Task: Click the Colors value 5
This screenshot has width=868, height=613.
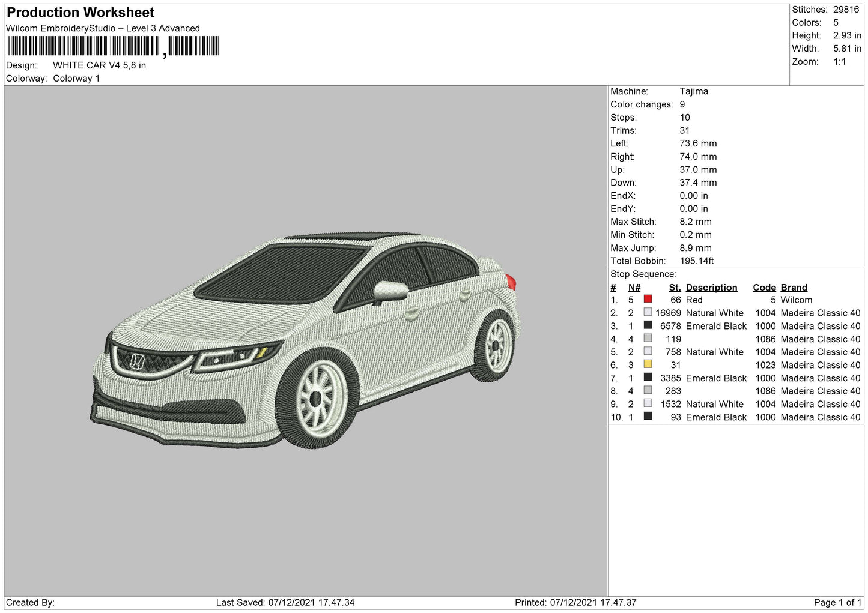Action: tap(836, 23)
